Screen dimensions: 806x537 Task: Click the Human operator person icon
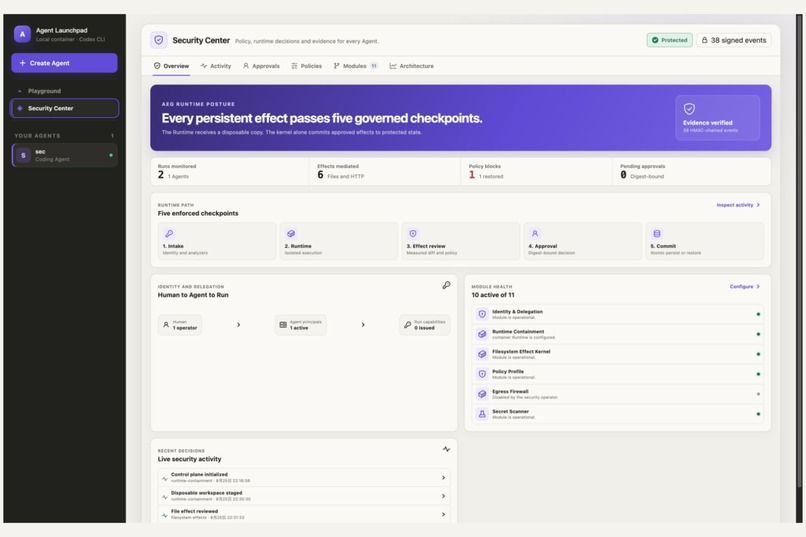(x=166, y=325)
